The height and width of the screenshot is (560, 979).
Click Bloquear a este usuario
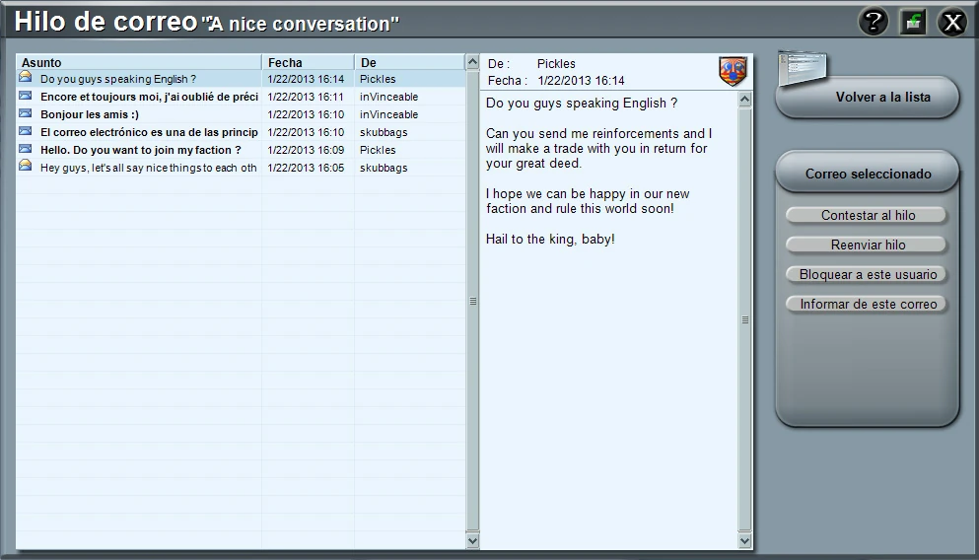point(867,275)
